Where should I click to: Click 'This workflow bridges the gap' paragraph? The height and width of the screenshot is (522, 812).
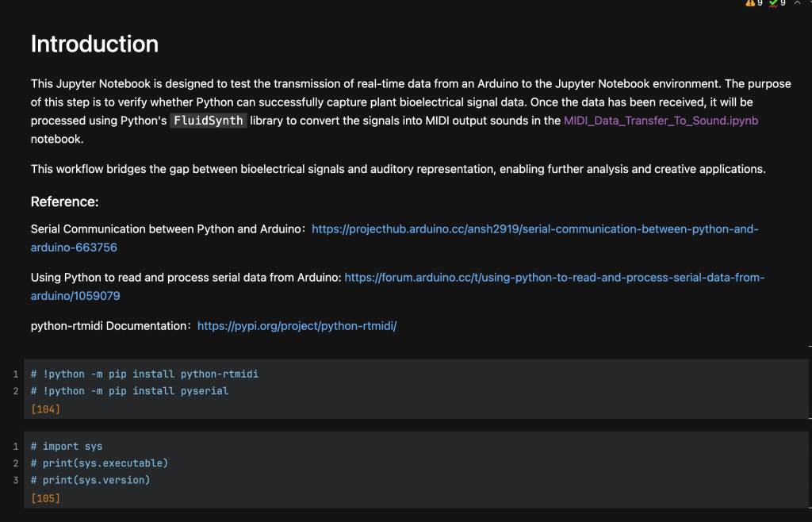(x=398, y=169)
